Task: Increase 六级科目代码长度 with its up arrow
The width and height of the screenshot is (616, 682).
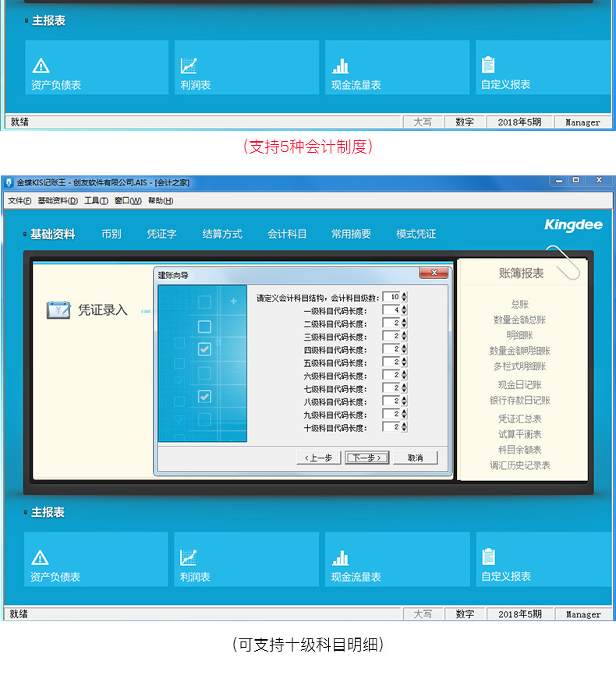Action: click(x=405, y=373)
